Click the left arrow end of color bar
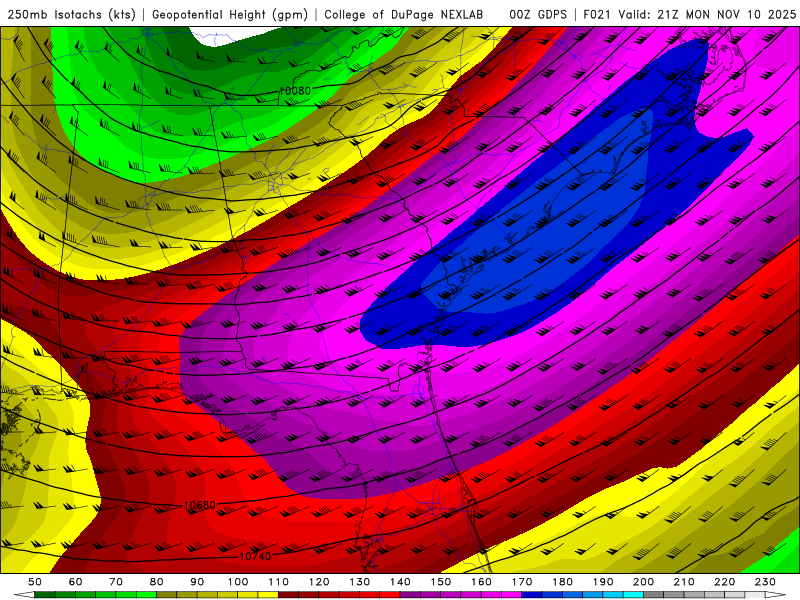 pyautogui.click(x=24, y=595)
